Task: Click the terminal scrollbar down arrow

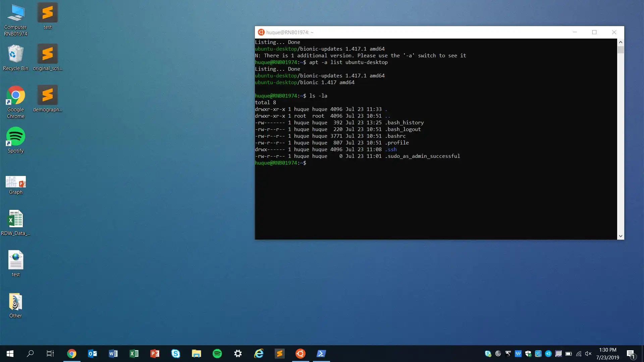Action: [621, 236]
